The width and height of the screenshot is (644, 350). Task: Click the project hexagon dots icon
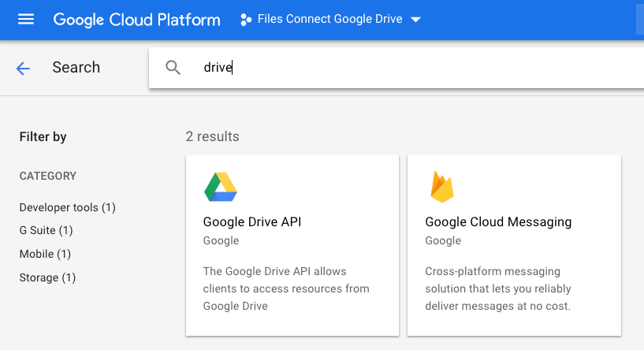[x=246, y=20]
